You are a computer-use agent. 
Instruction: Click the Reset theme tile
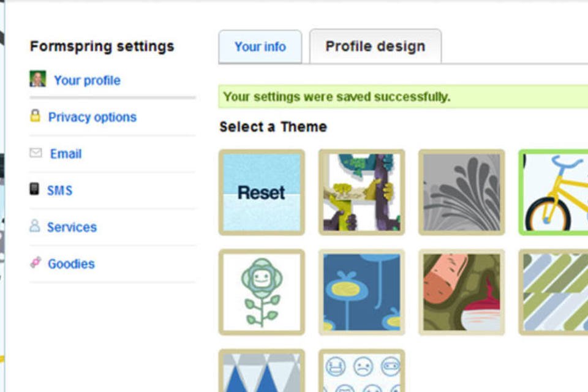coord(262,192)
